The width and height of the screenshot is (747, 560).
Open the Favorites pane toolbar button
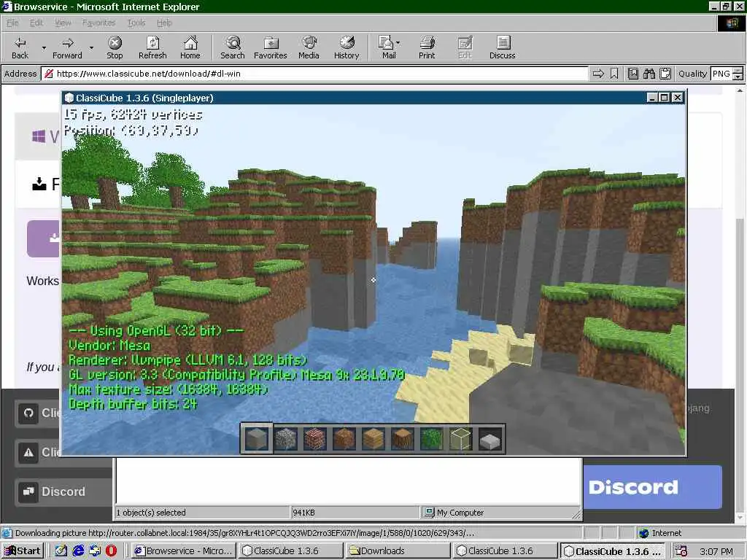point(271,43)
